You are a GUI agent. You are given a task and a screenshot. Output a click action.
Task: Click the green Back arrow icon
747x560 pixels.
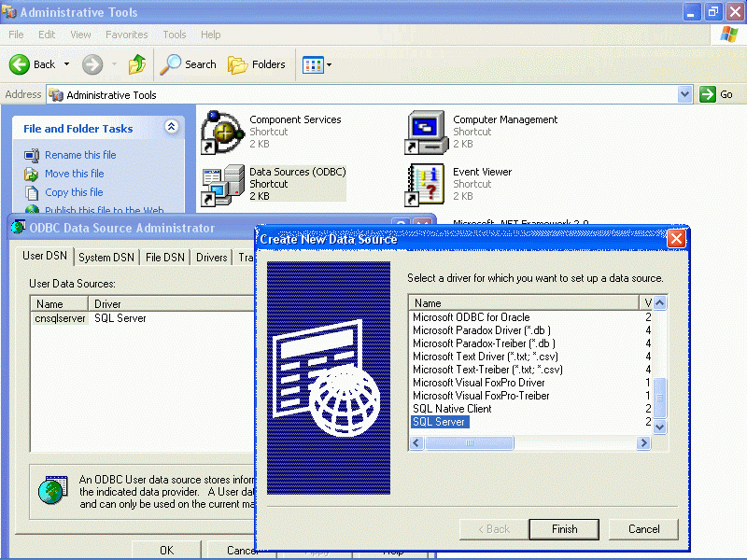point(20,64)
